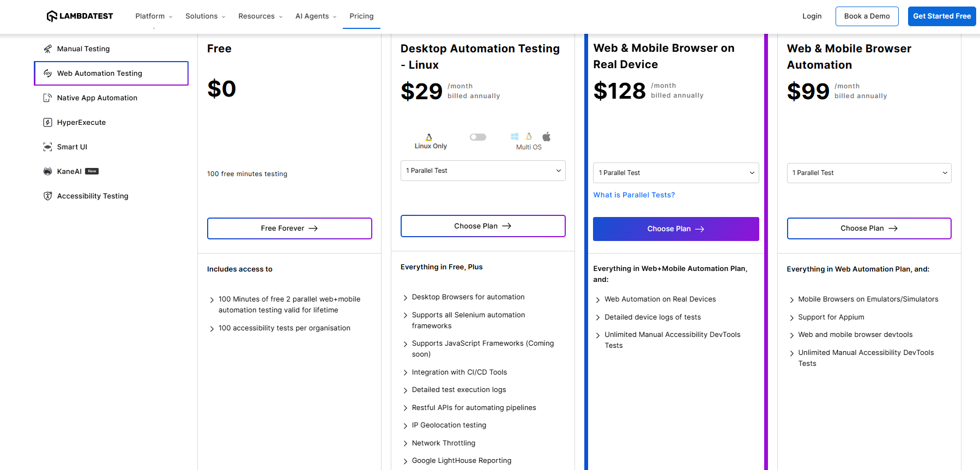The image size is (980, 470).
Task: Click 'Google LightHouse Reporting' feature
Action: [462, 461]
